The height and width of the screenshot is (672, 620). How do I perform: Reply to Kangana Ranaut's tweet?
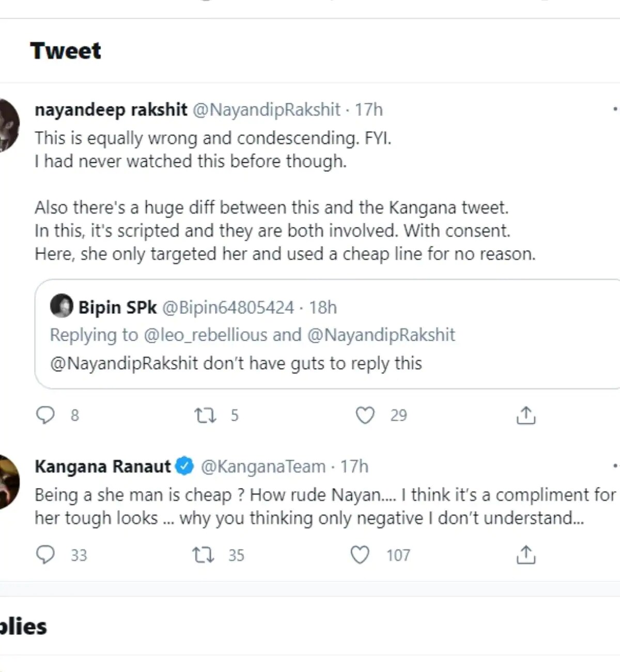click(45, 555)
